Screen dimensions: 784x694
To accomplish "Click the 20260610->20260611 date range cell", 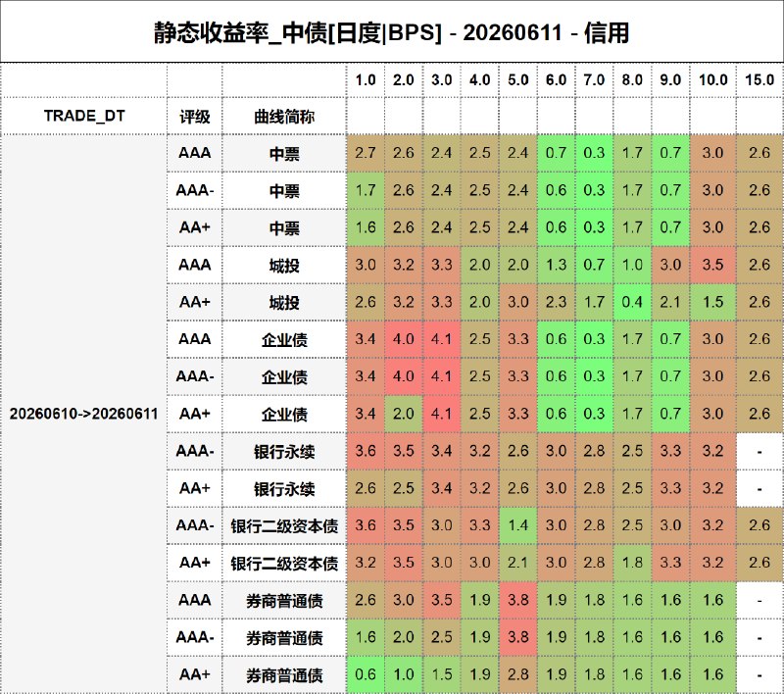I will click(x=84, y=414).
